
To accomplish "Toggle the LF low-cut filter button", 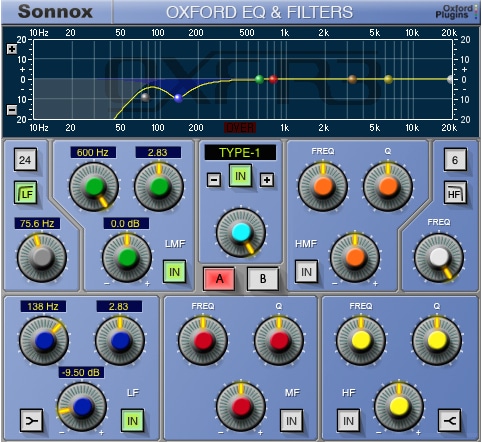I will [26, 193].
